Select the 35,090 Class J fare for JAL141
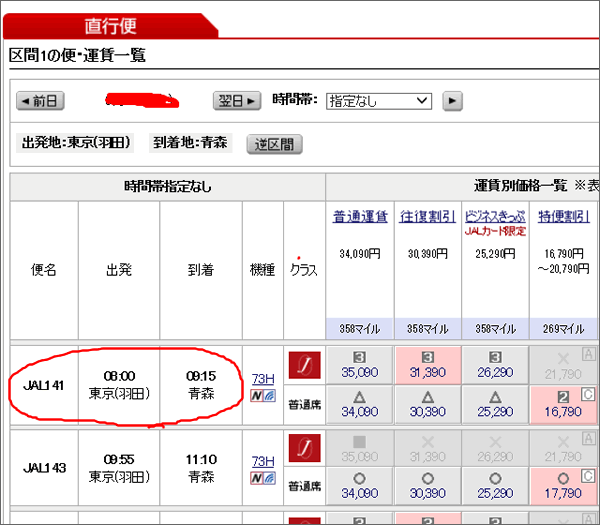 point(360,365)
